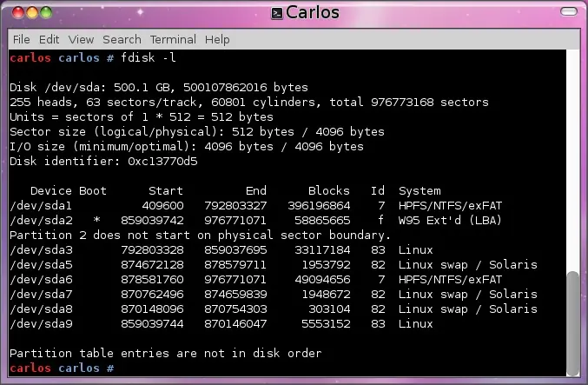Click 'W95 Ext'd (LBA)' system text
Viewport: 588px width, 385px height.
coord(450,220)
